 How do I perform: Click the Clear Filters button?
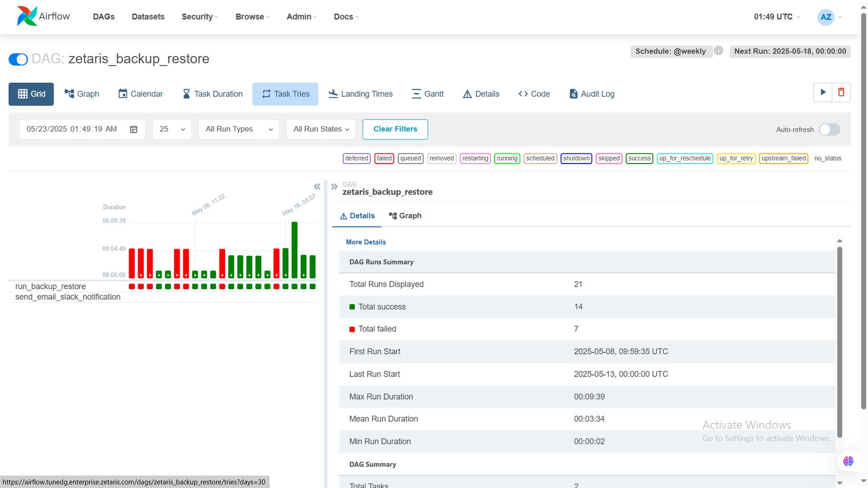coord(395,129)
